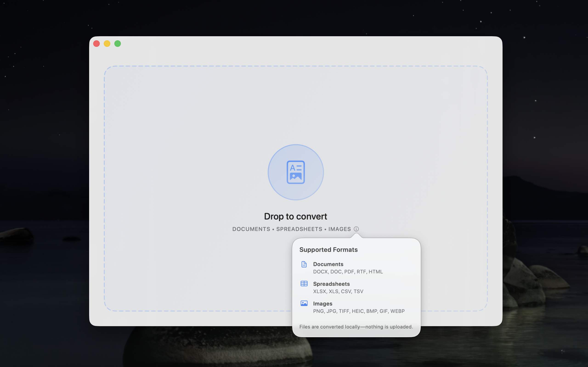This screenshot has height=367, width=588.
Task: Click the table icon representing Spreadsheets formats
Action: tap(304, 284)
